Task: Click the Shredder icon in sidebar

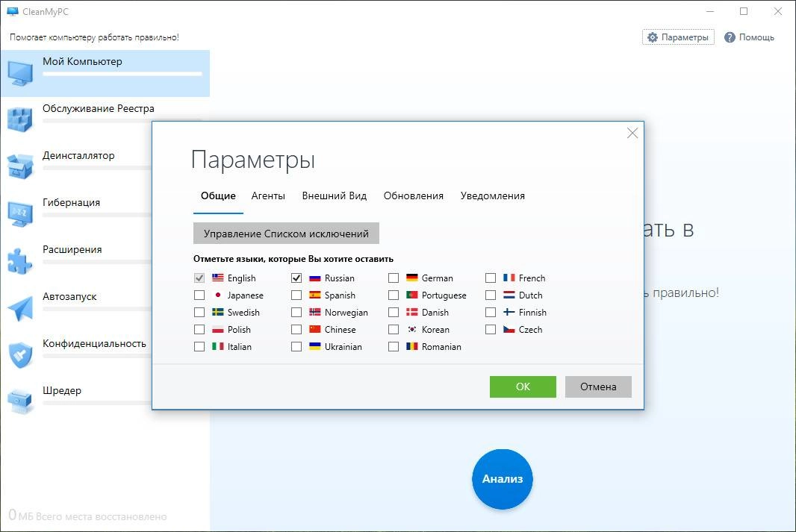Action: click(x=20, y=401)
